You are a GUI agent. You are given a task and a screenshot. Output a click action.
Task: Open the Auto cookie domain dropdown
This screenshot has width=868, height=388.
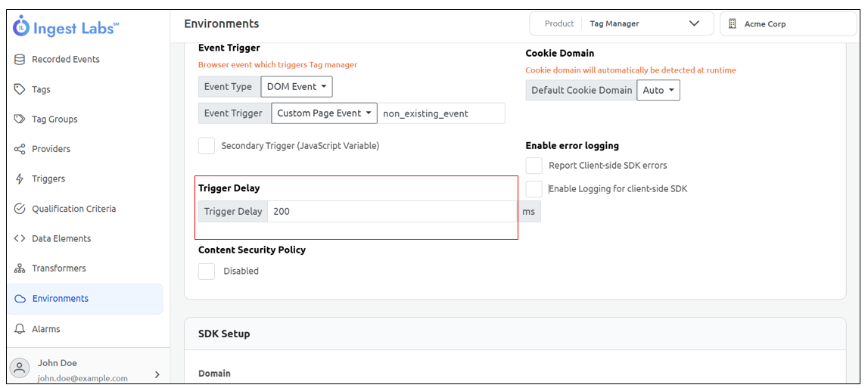point(658,91)
